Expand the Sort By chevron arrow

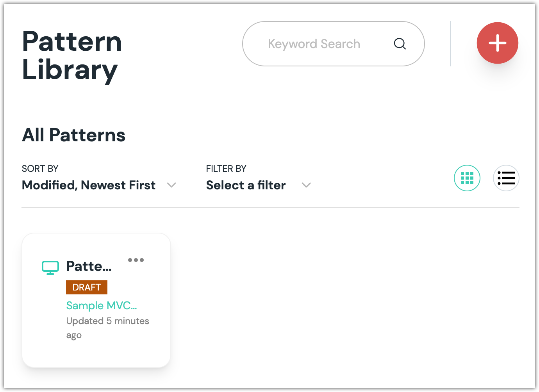pyautogui.click(x=171, y=185)
